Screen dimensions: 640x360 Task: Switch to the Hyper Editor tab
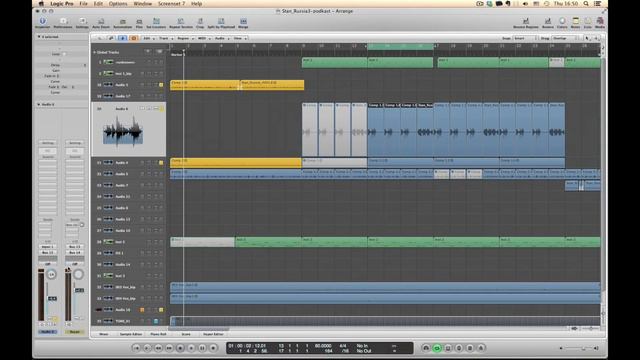[x=213, y=334]
